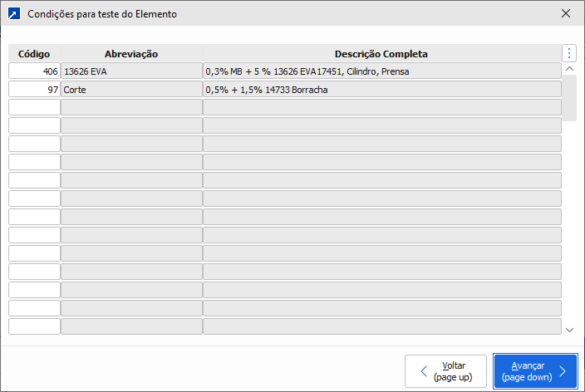The height and width of the screenshot is (392, 585).
Task: Select the Código field containing 406
Action: (34, 71)
